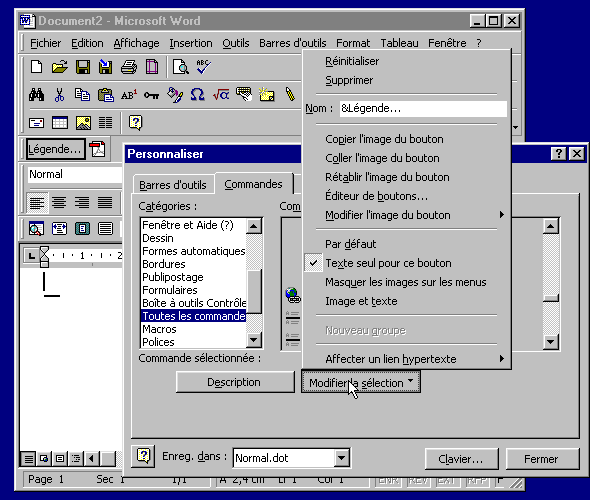Insert footnote with AB1 icon
Viewport: 590px width, 500px height.
(x=129, y=95)
